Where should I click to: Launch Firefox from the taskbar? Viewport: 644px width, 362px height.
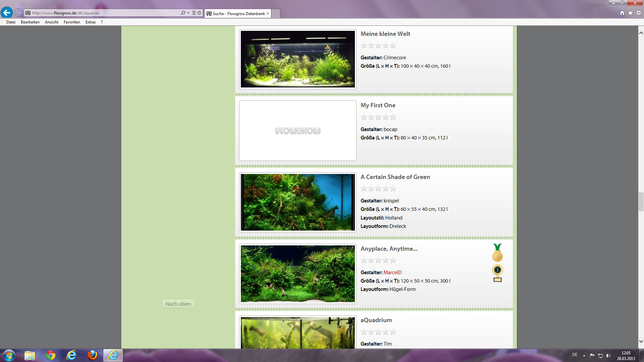pyautogui.click(x=92, y=355)
